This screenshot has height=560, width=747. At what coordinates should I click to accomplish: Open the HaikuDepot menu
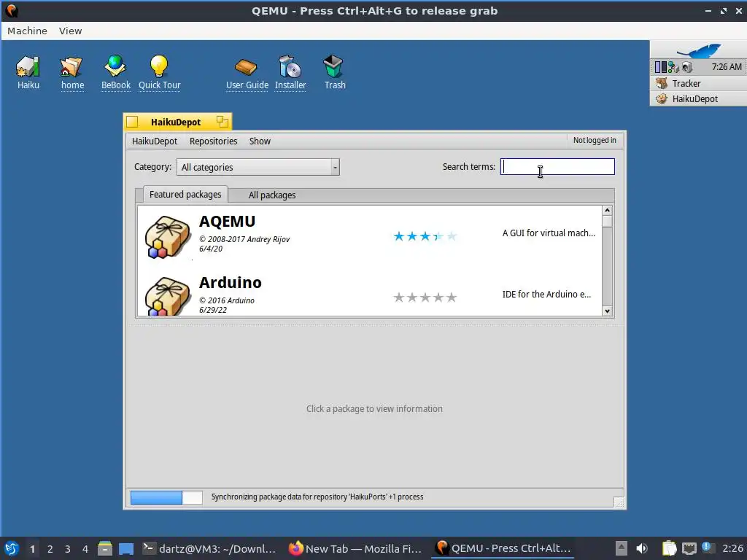tap(155, 141)
